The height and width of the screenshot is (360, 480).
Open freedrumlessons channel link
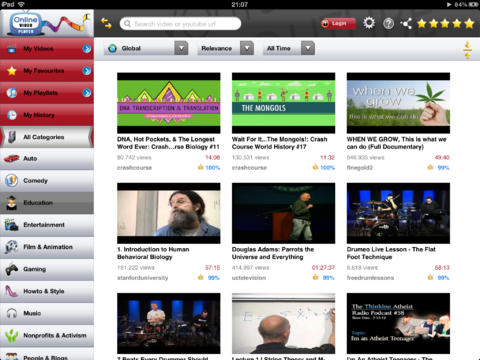click(x=370, y=278)
